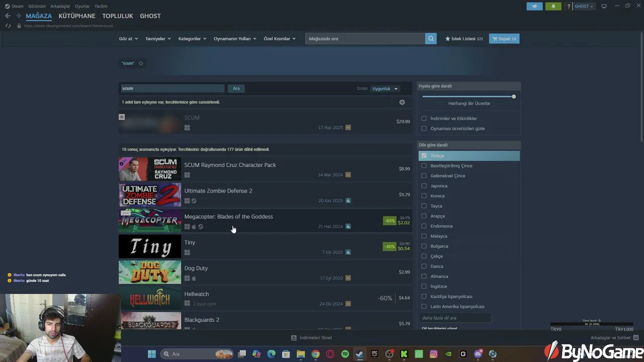Click the review icon for SCUM Raymond Cruz Character Pack
This screenshot has width=644, height=362.
pyautogui.click(x=348, y=175)
